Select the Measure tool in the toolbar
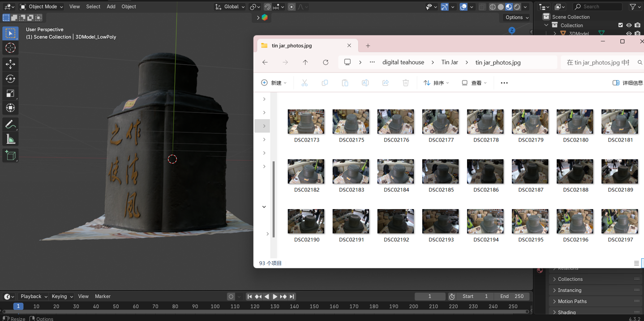This screenshot has width=644, height=321. pos(10,139)
